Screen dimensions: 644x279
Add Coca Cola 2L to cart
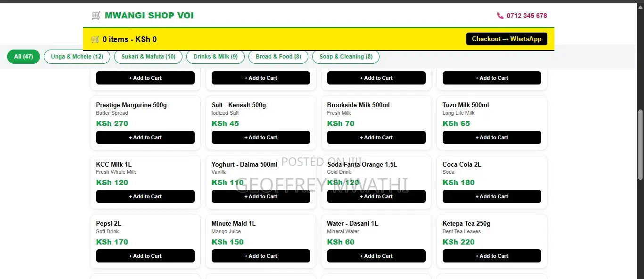point(492,196)
